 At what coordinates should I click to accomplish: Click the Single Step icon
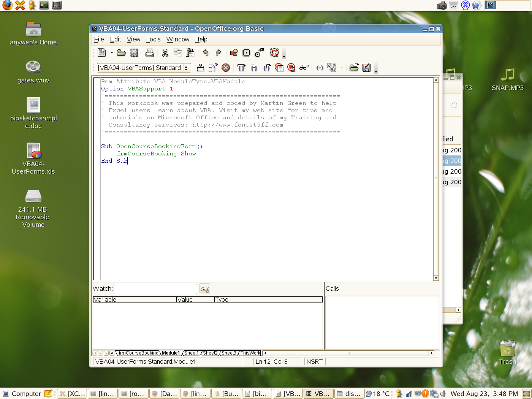(x=254, y=68)
